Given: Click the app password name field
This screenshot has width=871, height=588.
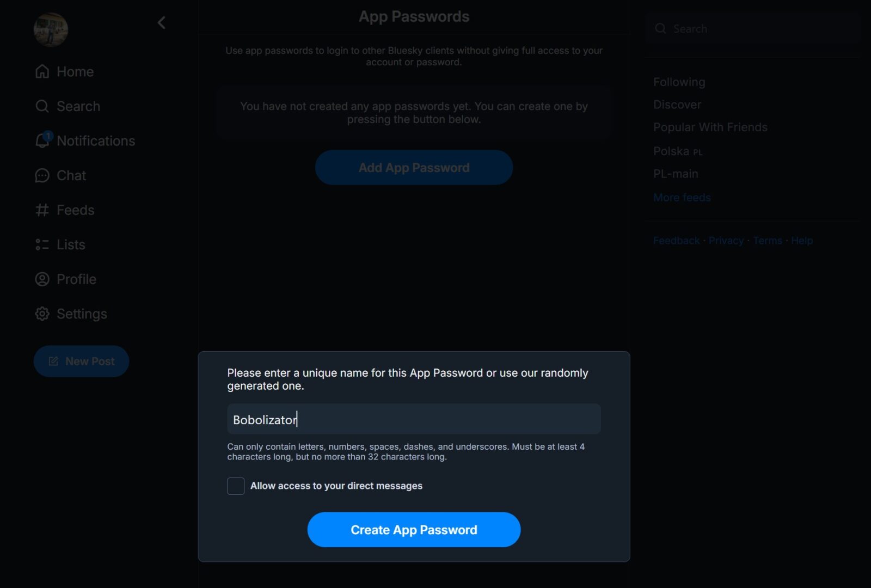Looking at the screenshot, I should coord(414,419).
